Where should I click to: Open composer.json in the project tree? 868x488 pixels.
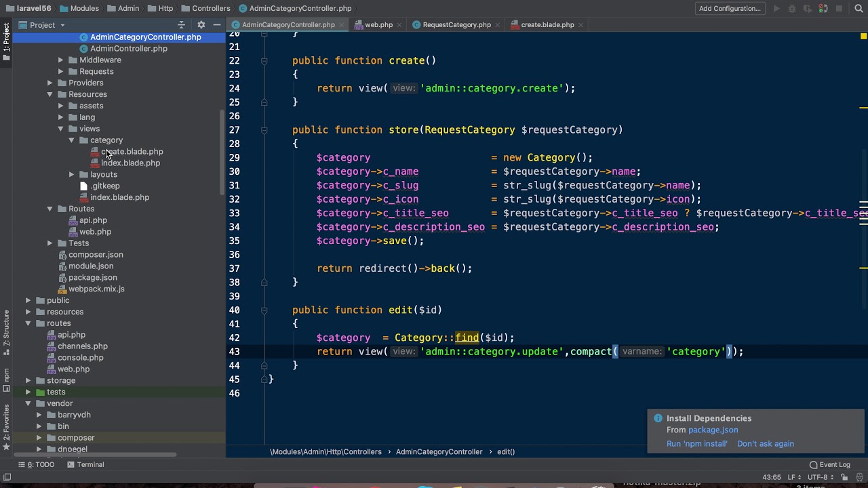(x=96, y=254)
